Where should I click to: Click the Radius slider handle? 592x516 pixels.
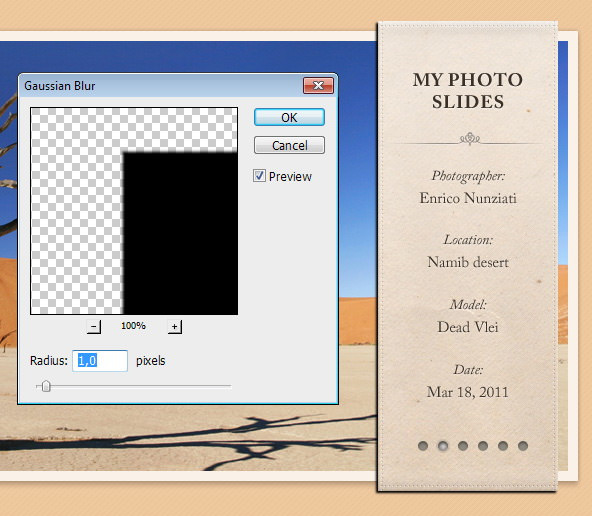(46, 386)
